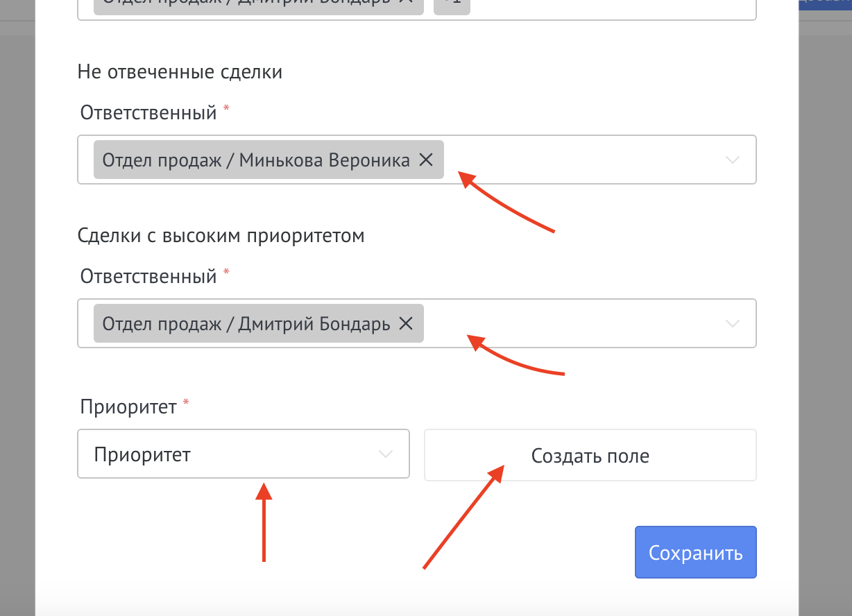The height and width of the screenshot is (616, 852).
Task: Click the Сделки с высоким приоритетом heading
Action: coord(221,236)
